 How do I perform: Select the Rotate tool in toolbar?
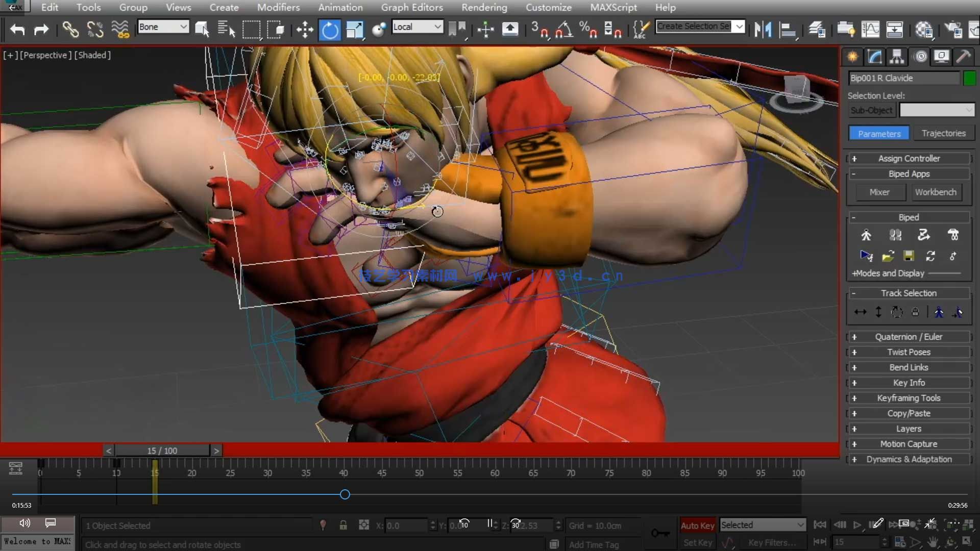pyautogui.click(x=330, y=30)
